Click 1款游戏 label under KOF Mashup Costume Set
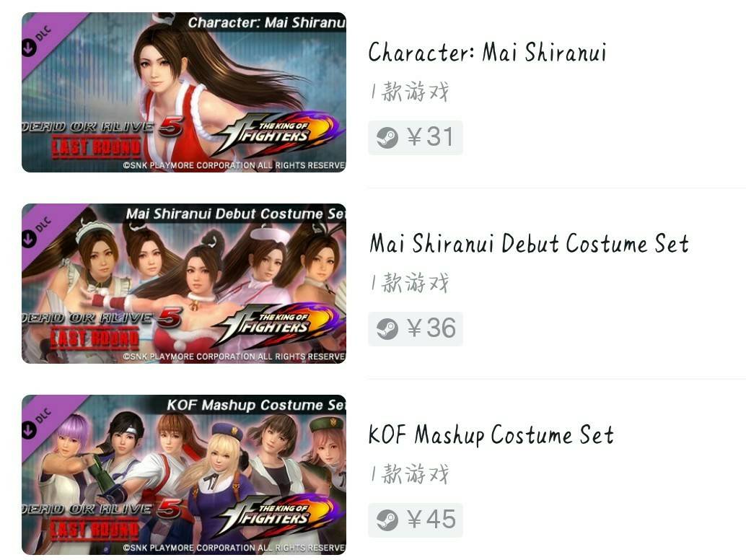746x560 pixels. pyautogui.click(x=410, y=474)
